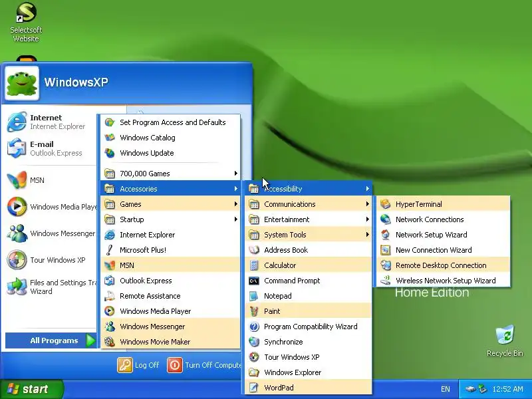Expand the System Tools submenu arrow
The width and height of the screenshot is (532, 399).
point(368,235)
